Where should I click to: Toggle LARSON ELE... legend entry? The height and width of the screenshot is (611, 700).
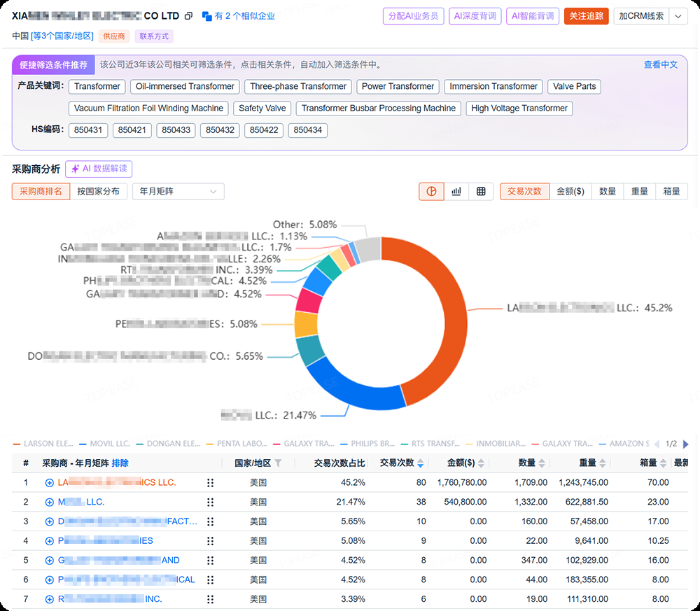[43, 444]
